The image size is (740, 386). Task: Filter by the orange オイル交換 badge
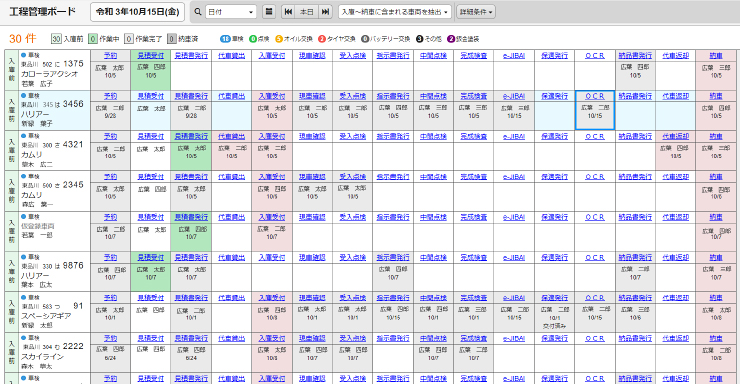tap(294, 39)
